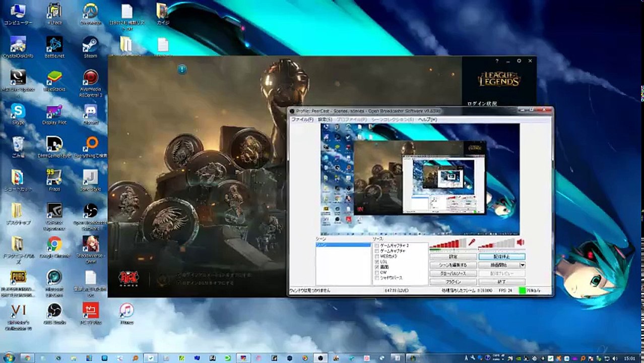Open the Display Pilot desktop shortcut
Screen dimensions: 644x363
[x=54, y=114]
